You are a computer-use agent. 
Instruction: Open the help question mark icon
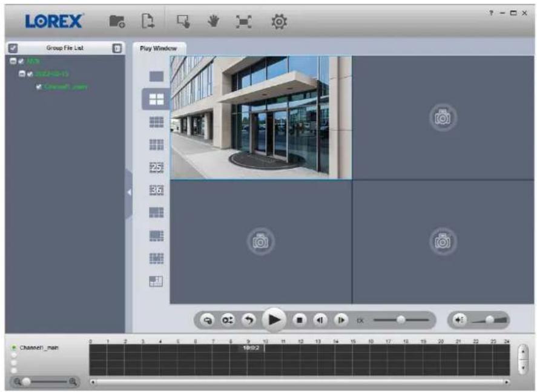[x=491, y=13]
